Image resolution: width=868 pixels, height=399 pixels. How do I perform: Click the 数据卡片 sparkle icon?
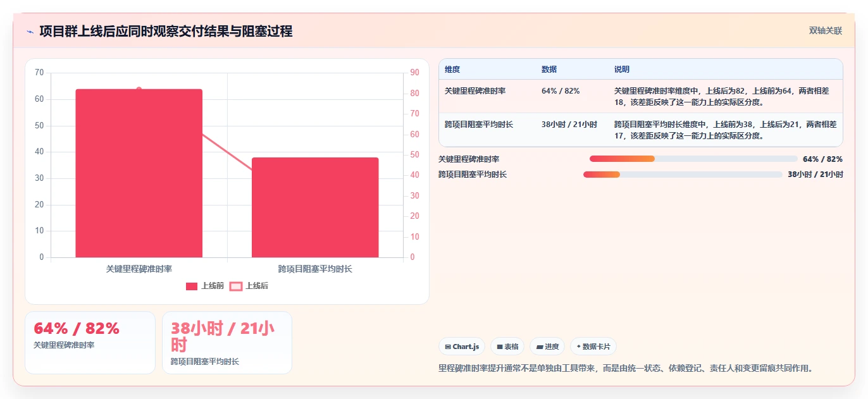(579, 347)
